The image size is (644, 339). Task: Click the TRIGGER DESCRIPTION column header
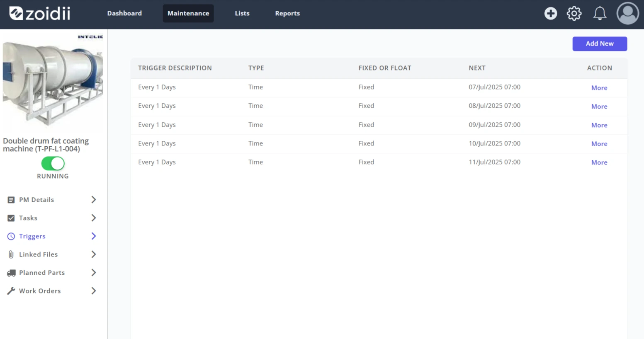[175, 68]
